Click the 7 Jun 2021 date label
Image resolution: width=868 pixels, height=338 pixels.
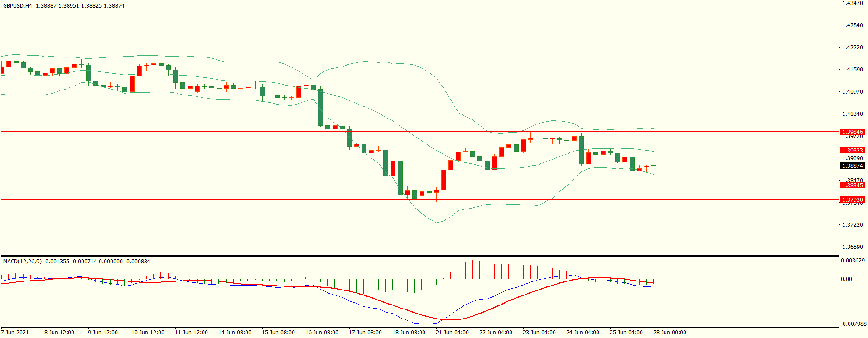(x=15, y=333)
